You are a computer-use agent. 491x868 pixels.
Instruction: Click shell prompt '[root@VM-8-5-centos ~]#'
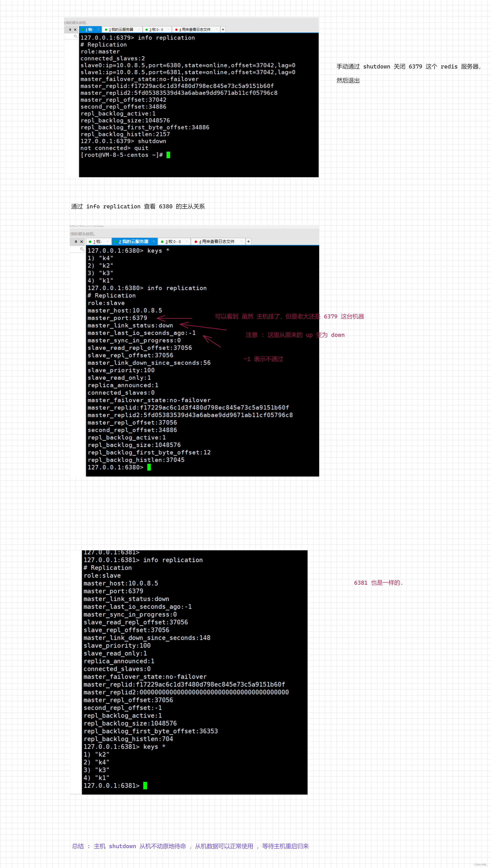pos(122,155)
